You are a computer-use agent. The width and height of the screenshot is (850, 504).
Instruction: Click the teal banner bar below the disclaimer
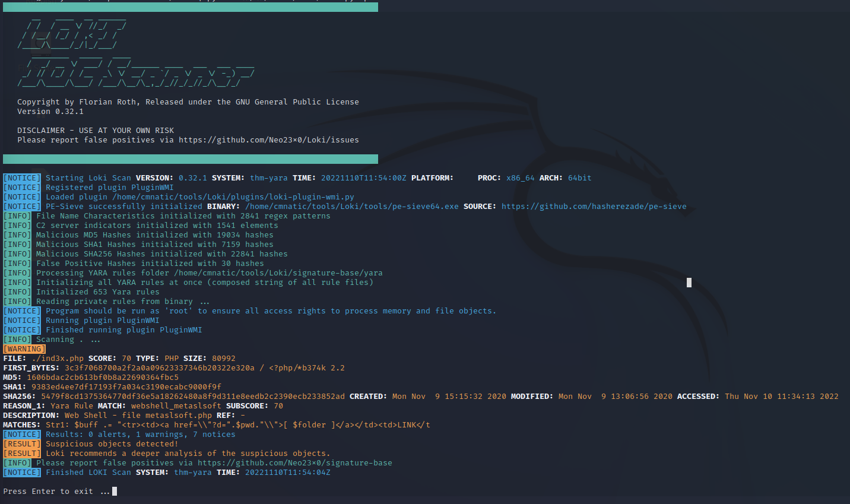click(x=190, y=159)
